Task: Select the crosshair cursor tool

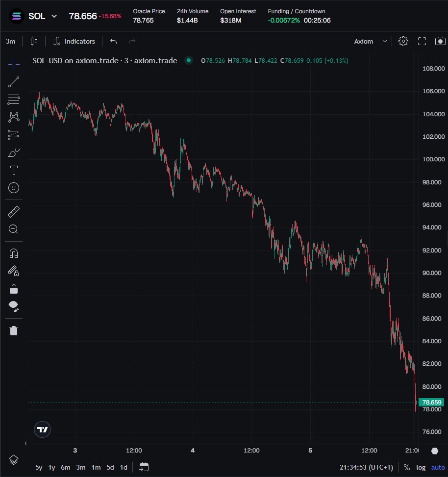Action: point(14,64)
